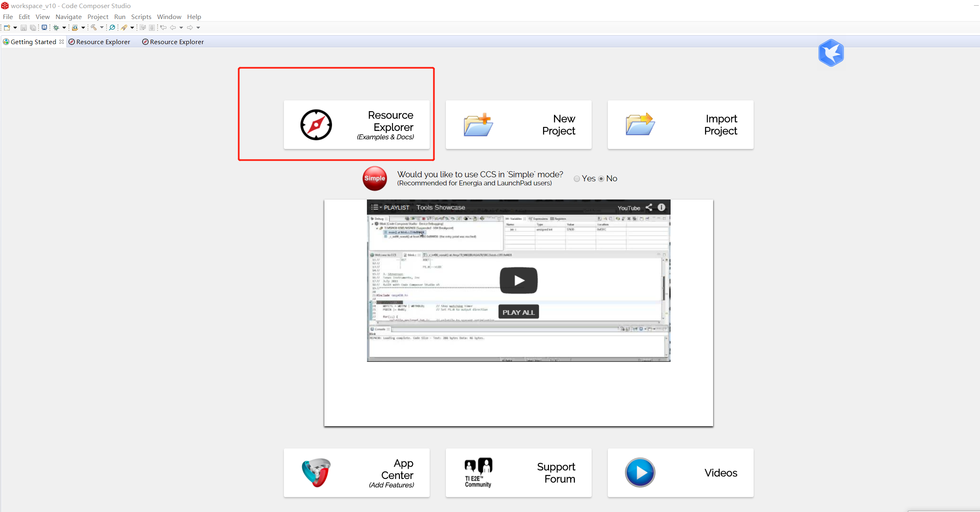The height and width of the screenshot is (512, 980).
Task: Expand the Debug dropdown arrow
Action: point(64,28)
